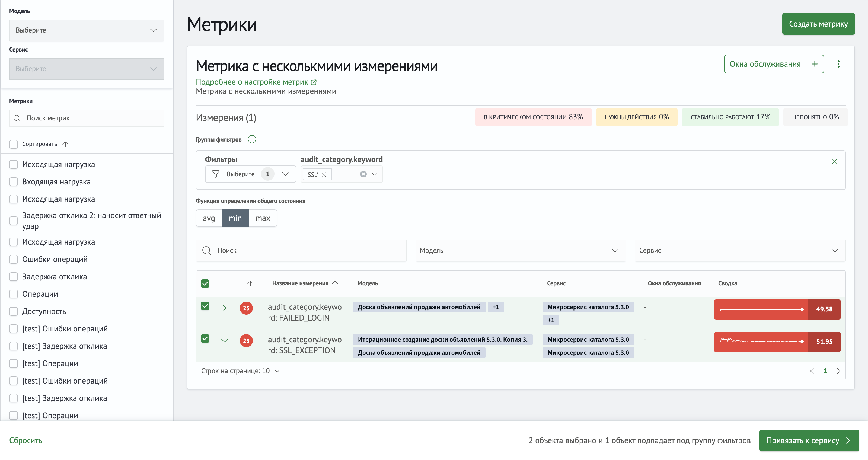Uncheck the FAILED_LOGIN row checkbox

pos(205,306)
